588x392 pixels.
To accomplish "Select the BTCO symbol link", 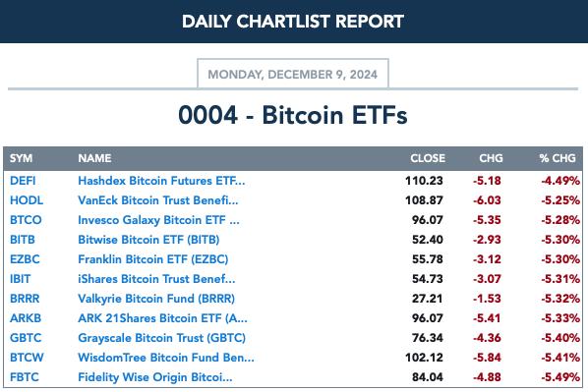I will [26, 220].
